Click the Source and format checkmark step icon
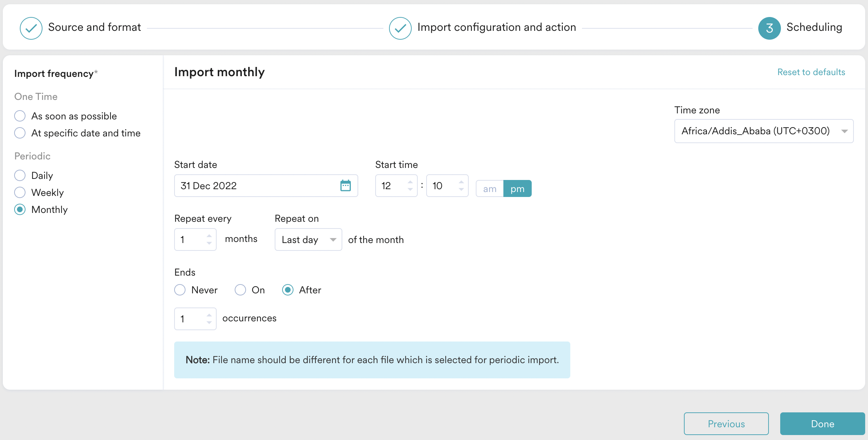This screenshot has width=868, height=440. (x=31, y=28)
